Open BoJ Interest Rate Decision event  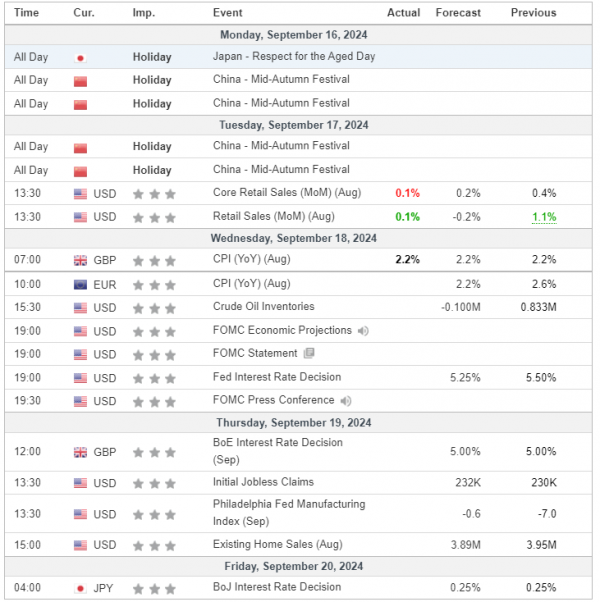click(x=277, y=587)
